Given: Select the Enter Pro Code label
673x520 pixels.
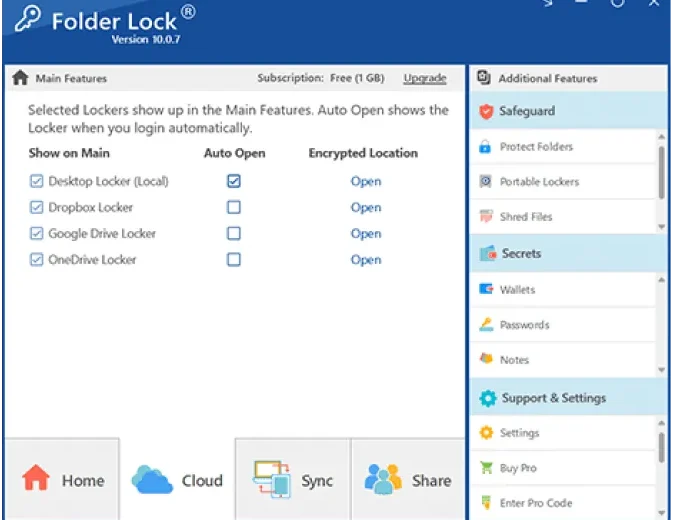Looking at the screenshot, I should point(536,503).
